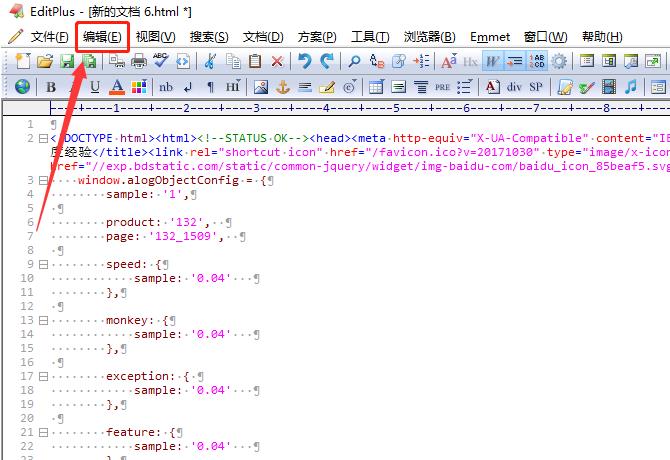
Task: Click the Save All files icon
Action: pos(91,62)
